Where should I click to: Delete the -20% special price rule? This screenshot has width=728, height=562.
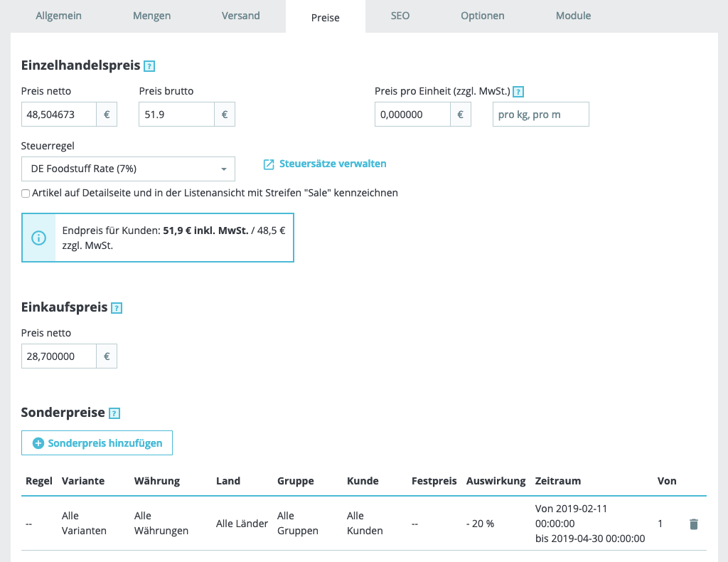(x=694, y=524)
